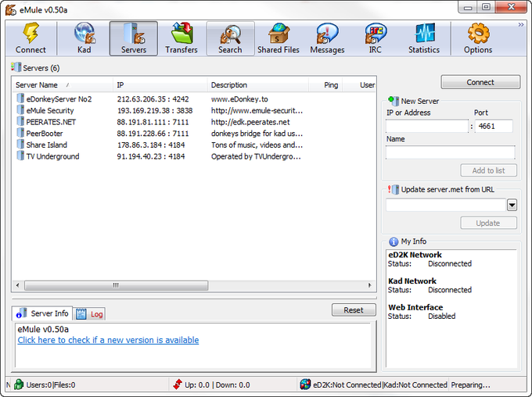The width and height of the screenshot is (532, 397).
Task: Click the Update server.met icon
Action: point(394,189)
